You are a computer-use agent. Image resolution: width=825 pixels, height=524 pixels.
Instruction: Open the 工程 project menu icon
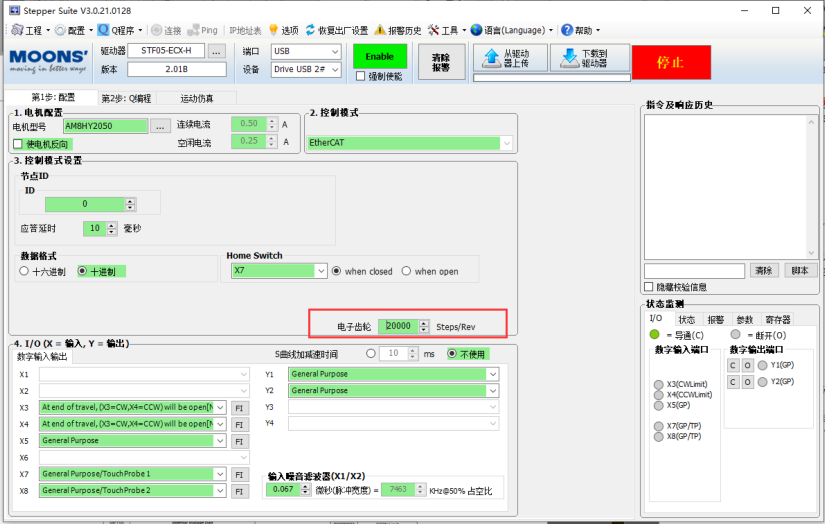coord(17,30)
